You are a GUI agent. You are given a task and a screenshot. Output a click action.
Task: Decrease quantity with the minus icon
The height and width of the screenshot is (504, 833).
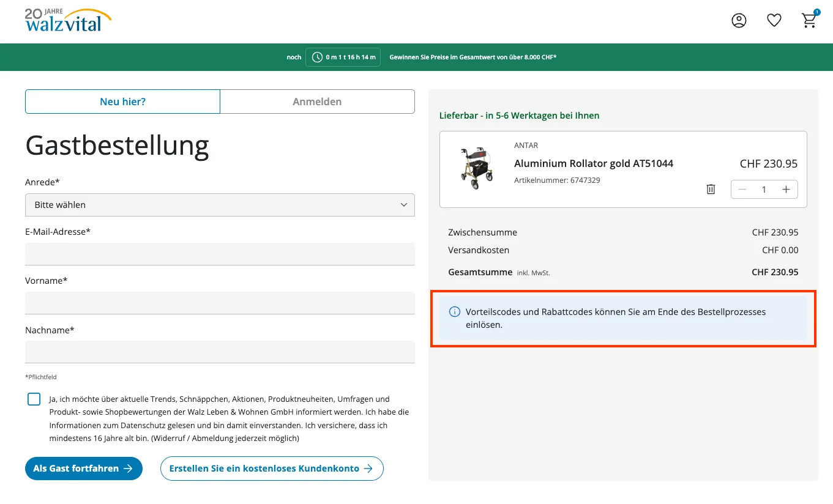pyautogui.click(x=742, y=190)
